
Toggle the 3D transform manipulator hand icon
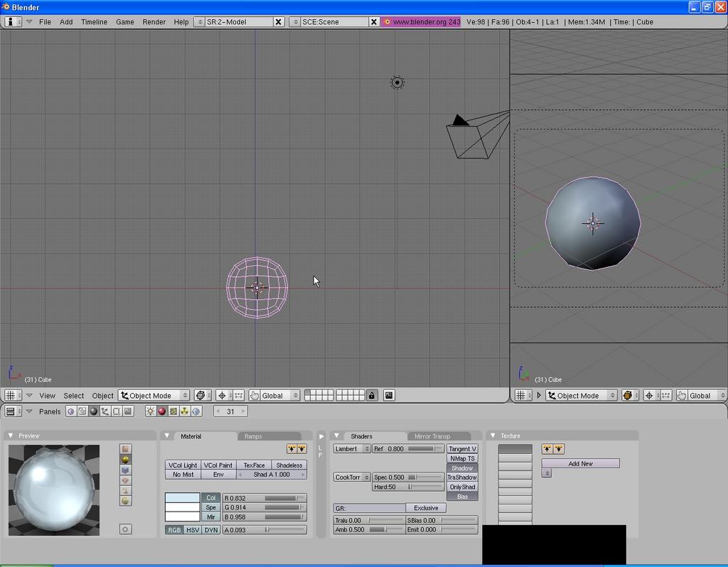(255, 395)
